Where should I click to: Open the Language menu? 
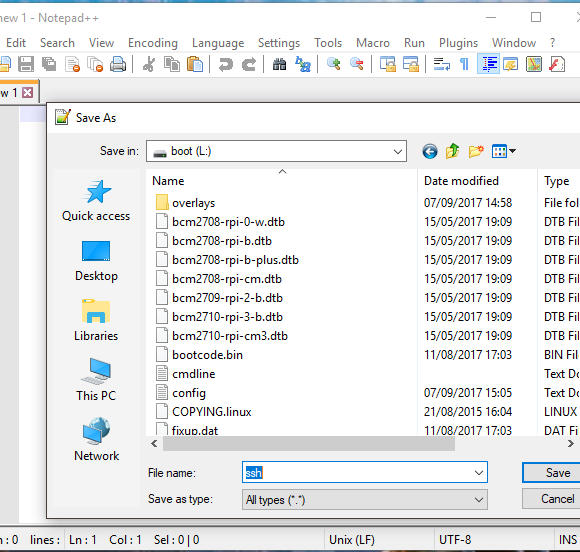(218, 43)
